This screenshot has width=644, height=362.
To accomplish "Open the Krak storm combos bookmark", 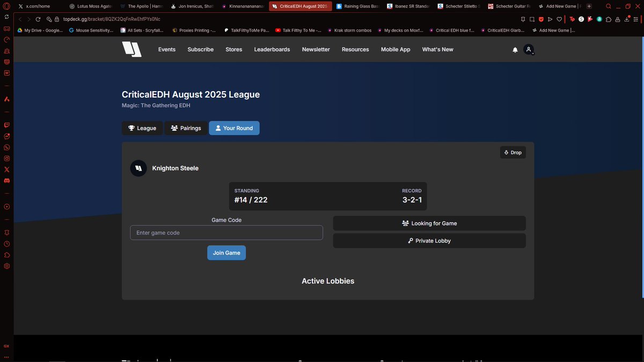I will click(349, 31).
